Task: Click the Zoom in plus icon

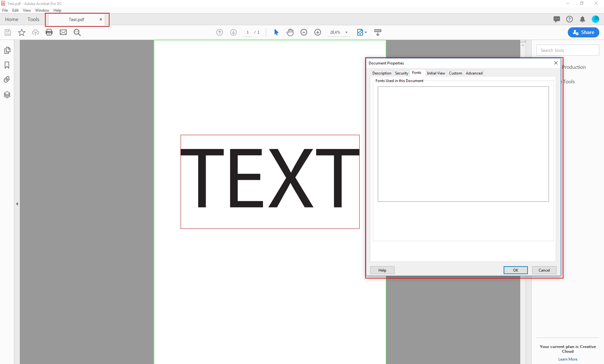Action: [318, 32]
